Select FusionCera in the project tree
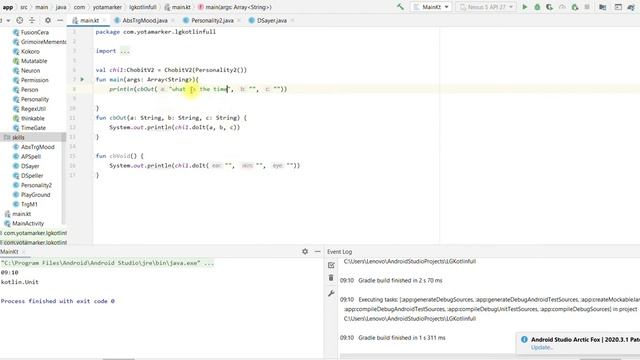 (31, 32)
